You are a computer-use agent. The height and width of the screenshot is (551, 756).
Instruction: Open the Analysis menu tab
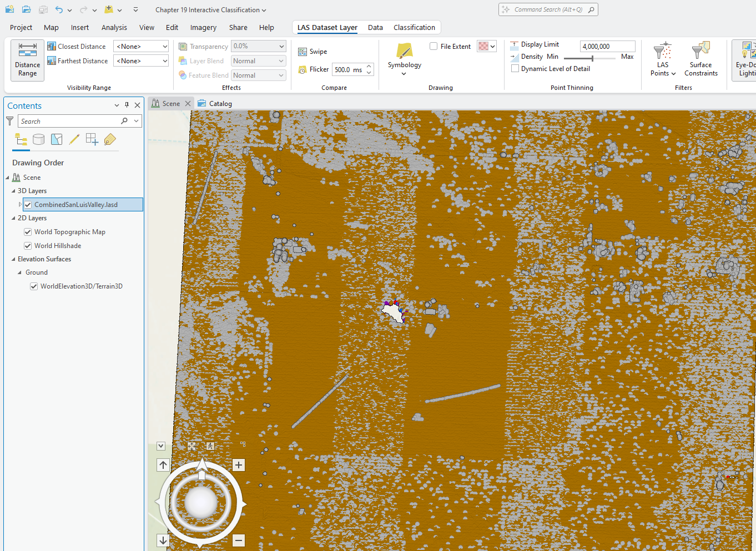coord(114,27)
